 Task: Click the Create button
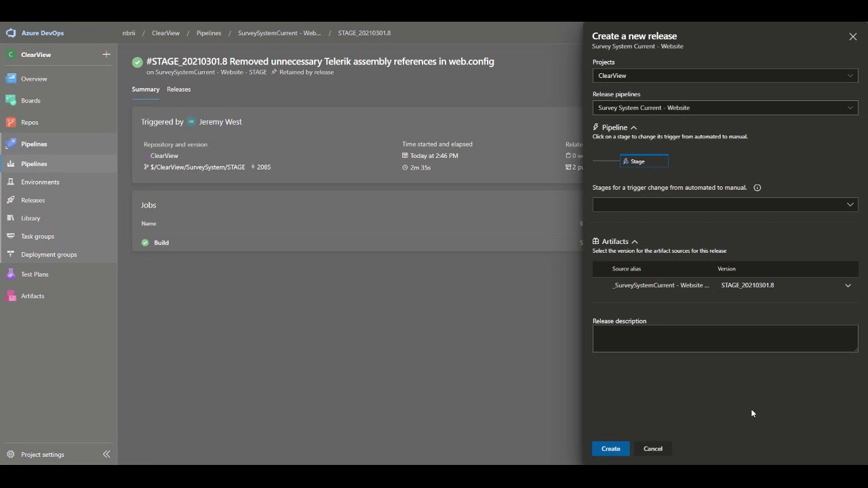point(610,449)
